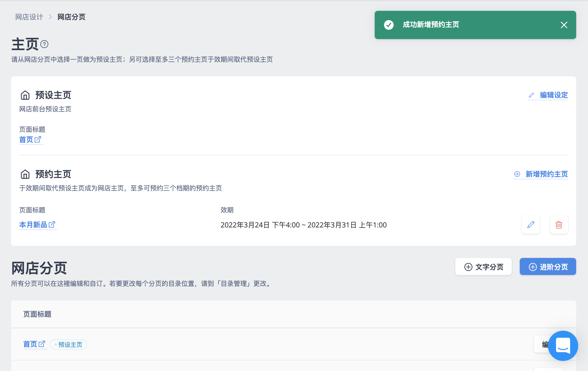Screen dimensions: 588x371
Task: Open the chat support bubble icon
Action: pos(563,346)
